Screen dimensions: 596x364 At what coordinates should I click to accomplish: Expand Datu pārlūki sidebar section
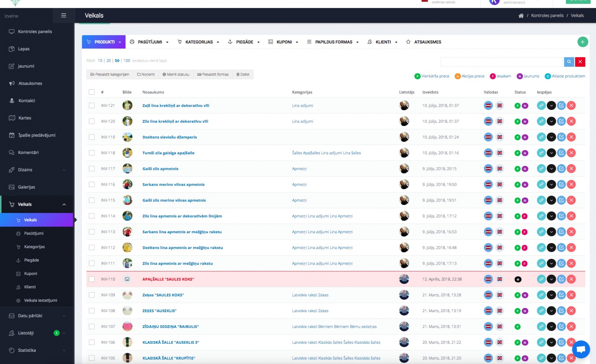coord(37,316)
